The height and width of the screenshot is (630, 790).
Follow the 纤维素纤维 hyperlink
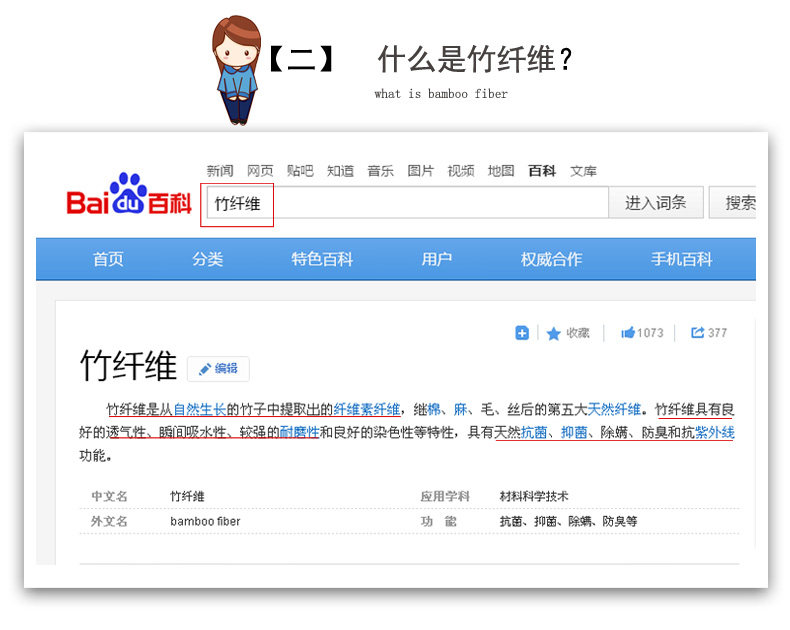pyautogui.click(x=367, y=409)
